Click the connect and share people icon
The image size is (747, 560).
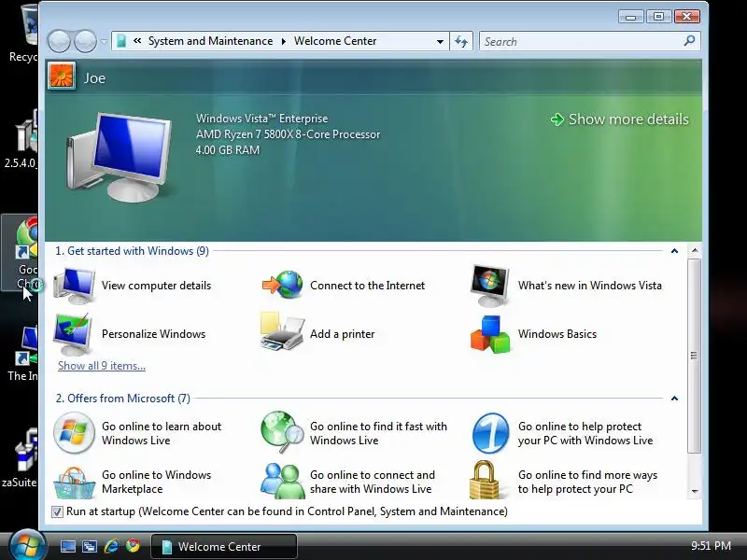click(283, 481)
